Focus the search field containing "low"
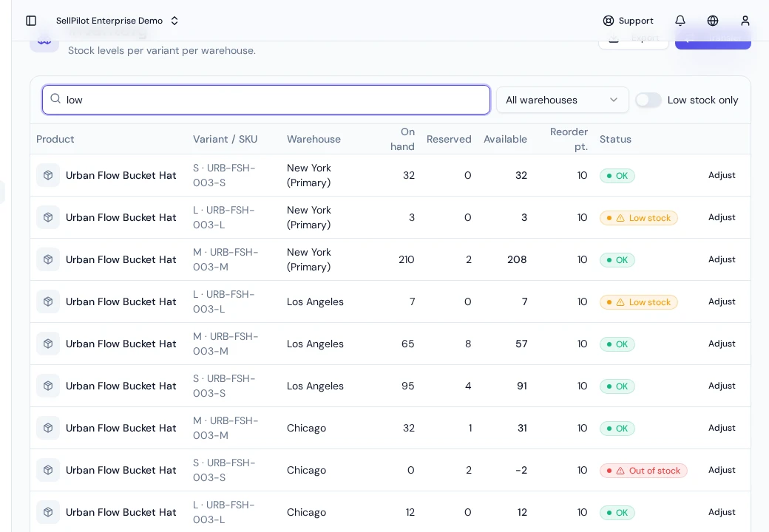 (x=265, y=100)
